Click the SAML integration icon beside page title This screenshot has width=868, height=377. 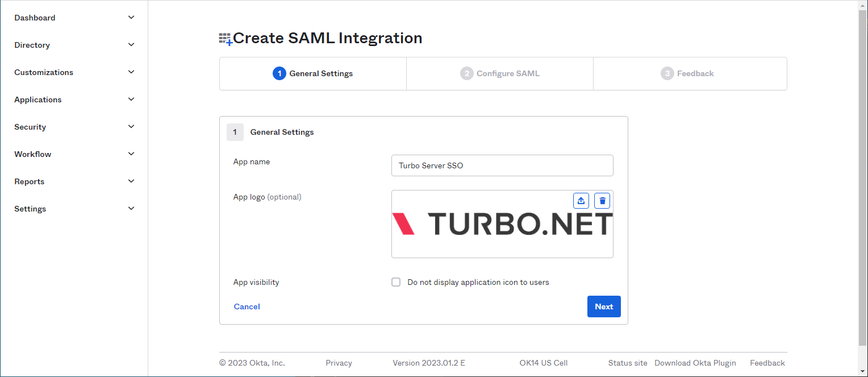[226, 38]
